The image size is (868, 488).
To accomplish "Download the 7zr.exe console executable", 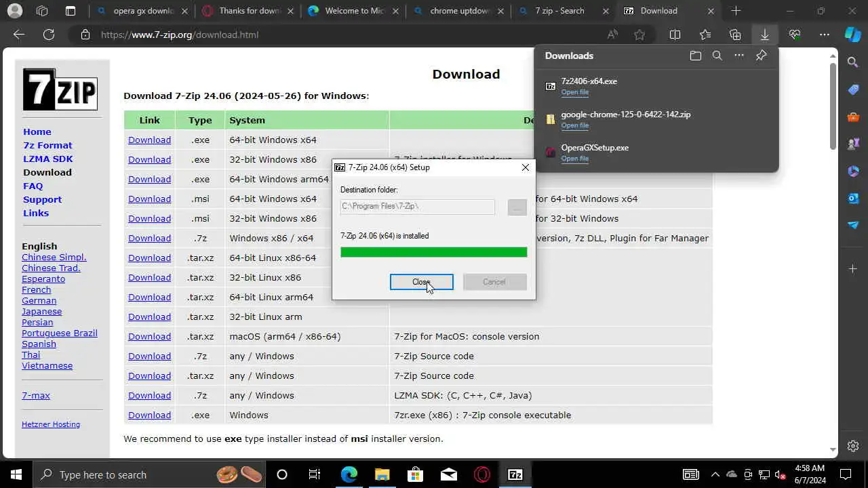I will click(x=149, y=415).
